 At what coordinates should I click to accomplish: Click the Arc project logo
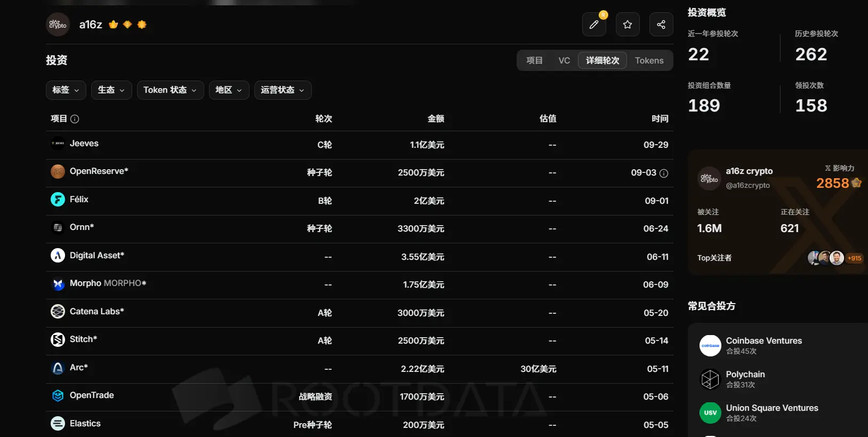[x=58, y=368]
